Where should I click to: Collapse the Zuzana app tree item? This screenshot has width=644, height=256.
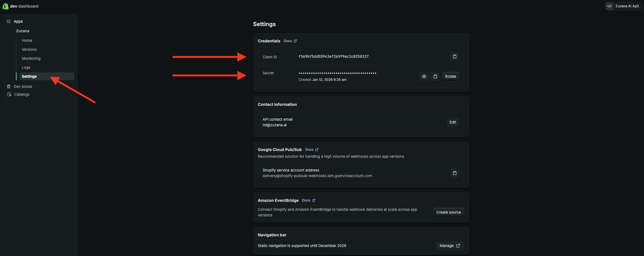(22, 31)
